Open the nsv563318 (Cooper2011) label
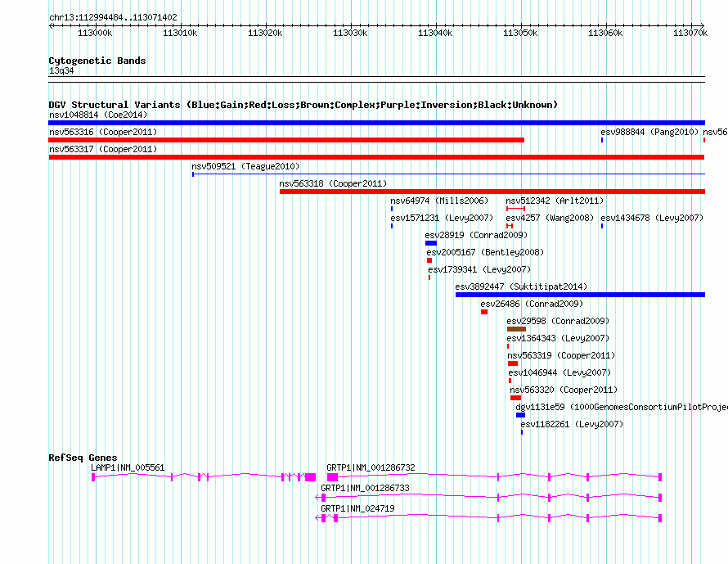Screen dimensions: 728x564 tap(333, 183)
